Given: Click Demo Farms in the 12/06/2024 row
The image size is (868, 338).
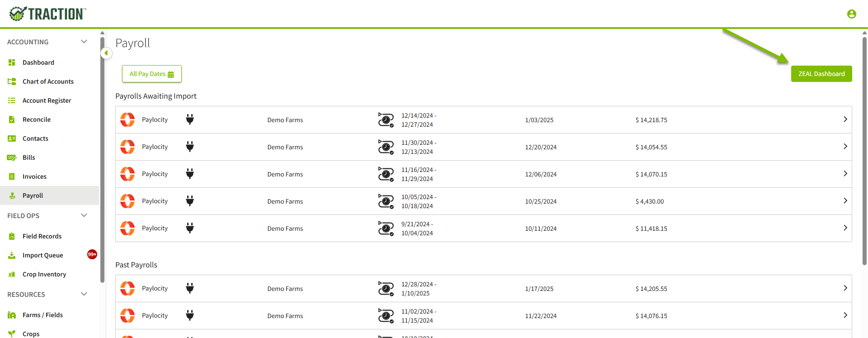Looking at the screenshot, I should [x=285, y=174].
